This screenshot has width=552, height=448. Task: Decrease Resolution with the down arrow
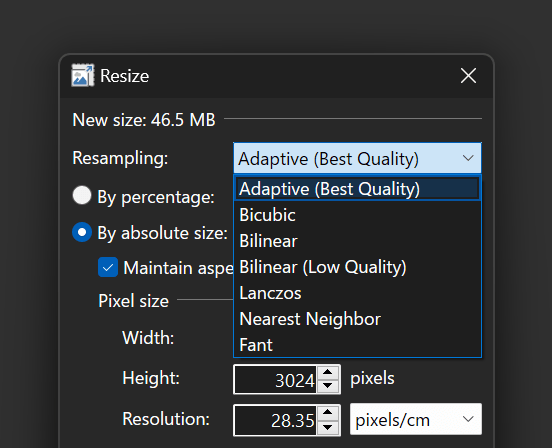(328, 427)
